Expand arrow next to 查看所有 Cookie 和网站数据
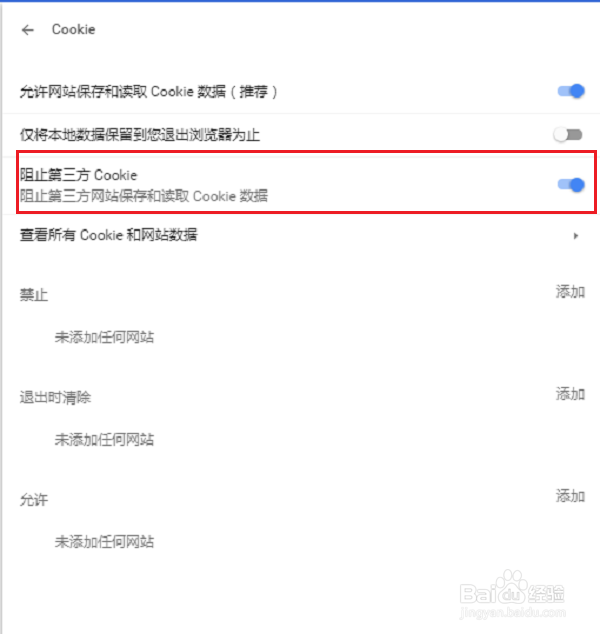Viewport: 600px width, 634px height. point(576,236)
